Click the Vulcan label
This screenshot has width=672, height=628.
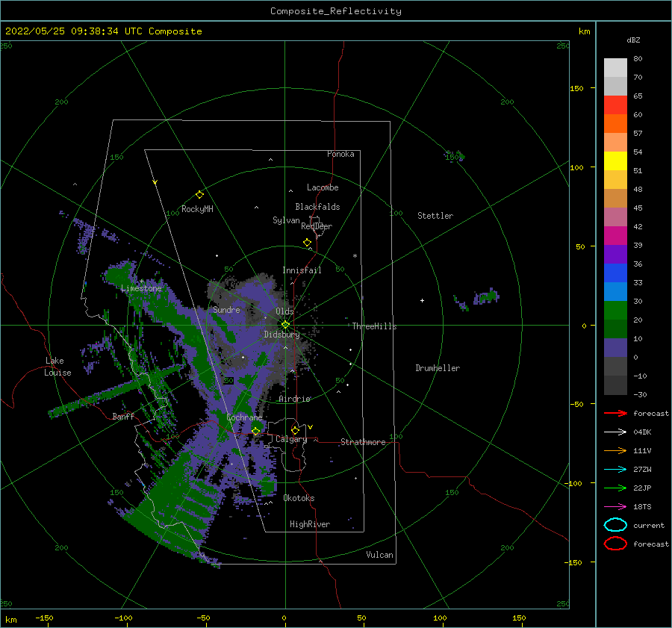379,555
